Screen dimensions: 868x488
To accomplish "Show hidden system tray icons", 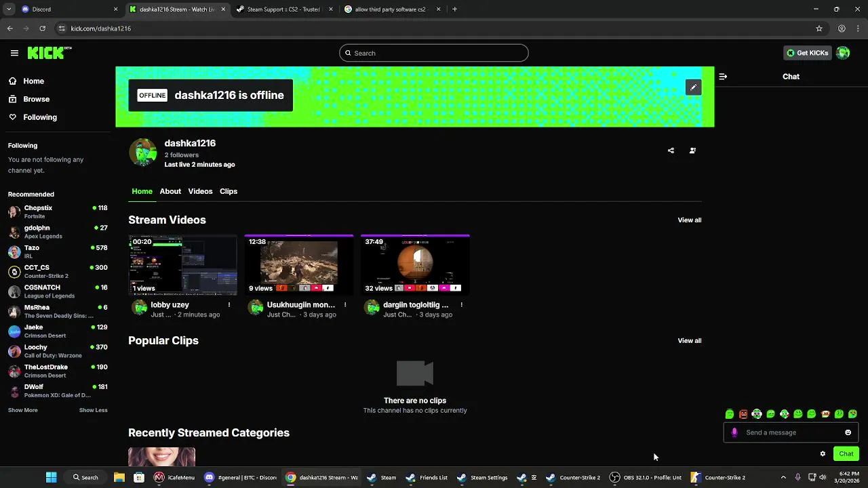I will click(783, 477).
